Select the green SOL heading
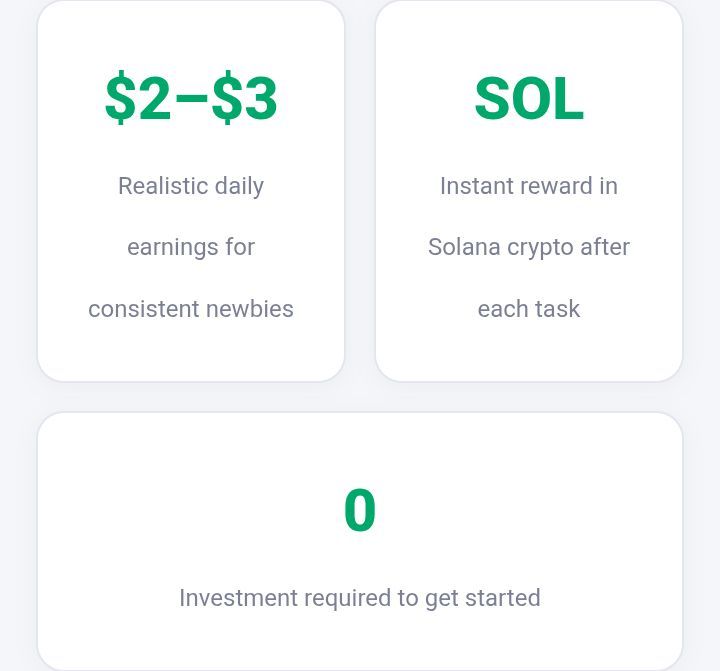The image size is (720, 671). 529,98
